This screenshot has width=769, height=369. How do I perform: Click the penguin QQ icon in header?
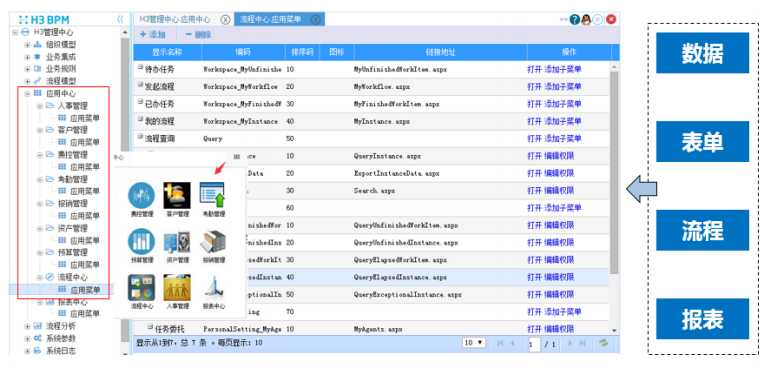point(586,20)
